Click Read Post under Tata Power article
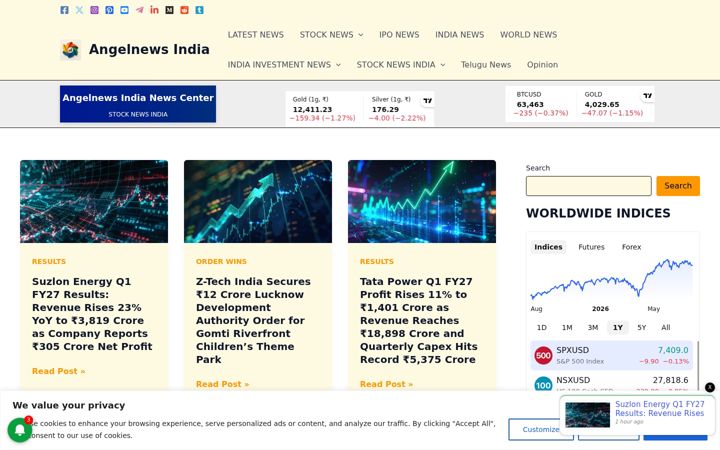Image resolution: width=720 pixels, height=450 pixels. point(386,384)
